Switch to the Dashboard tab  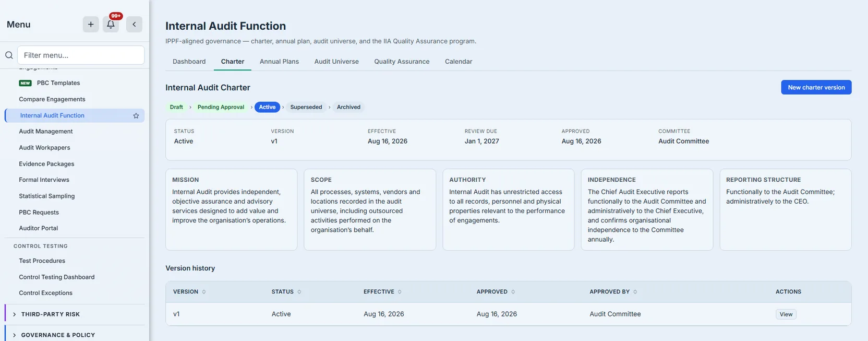pyautogui.click(x=189, y=62)
